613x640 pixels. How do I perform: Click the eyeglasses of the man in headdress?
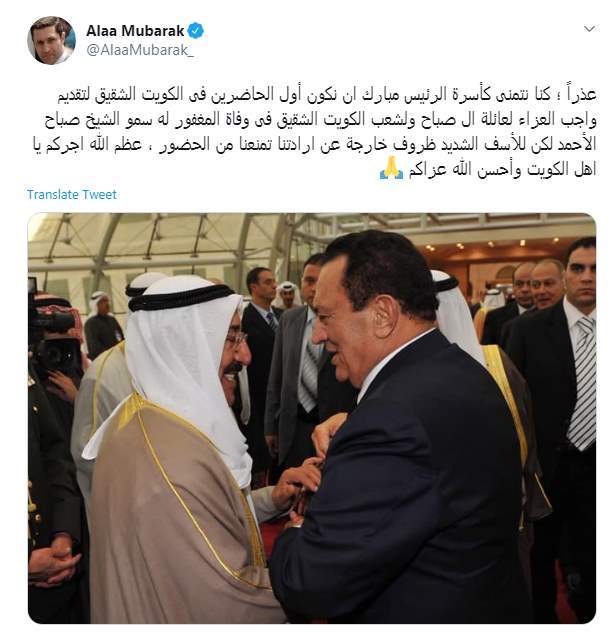[235, 339]
